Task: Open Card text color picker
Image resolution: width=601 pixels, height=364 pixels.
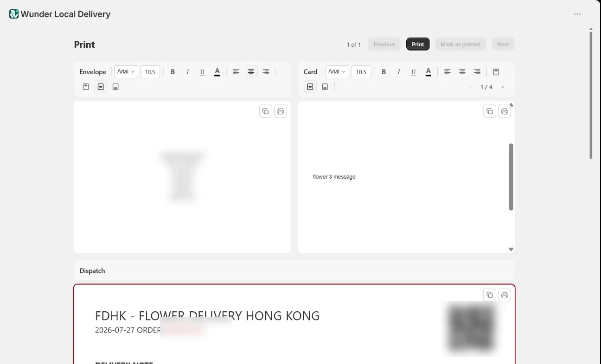Action: [428, 72]
